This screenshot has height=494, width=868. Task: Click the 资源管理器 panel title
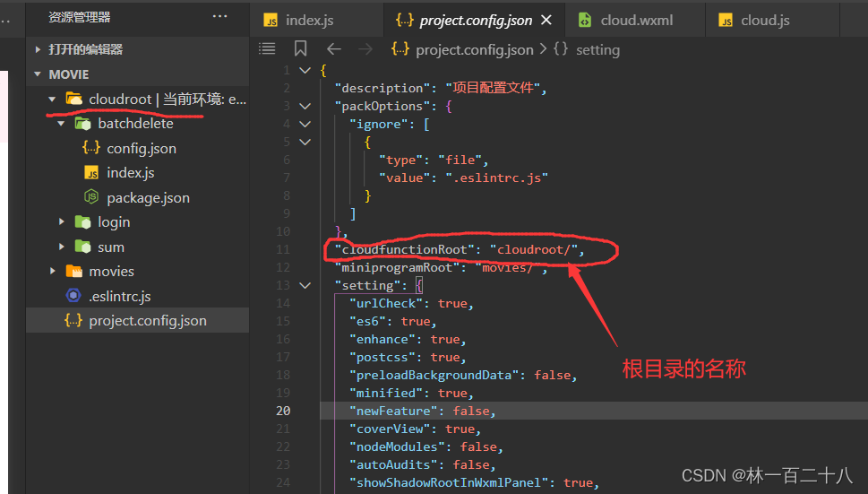click(79, 17)
